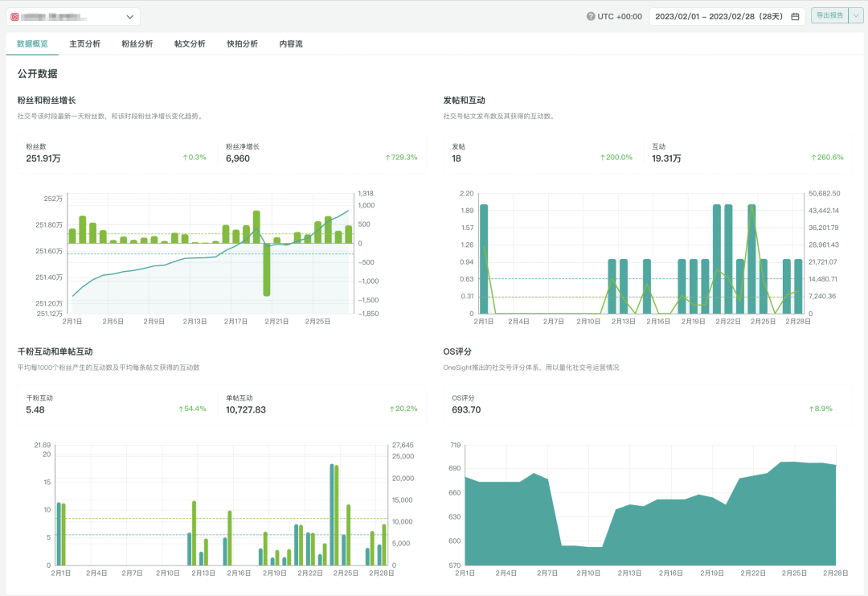Click the UTC timezone help icon
The image size is (868, 596).
tap(591, 17)
